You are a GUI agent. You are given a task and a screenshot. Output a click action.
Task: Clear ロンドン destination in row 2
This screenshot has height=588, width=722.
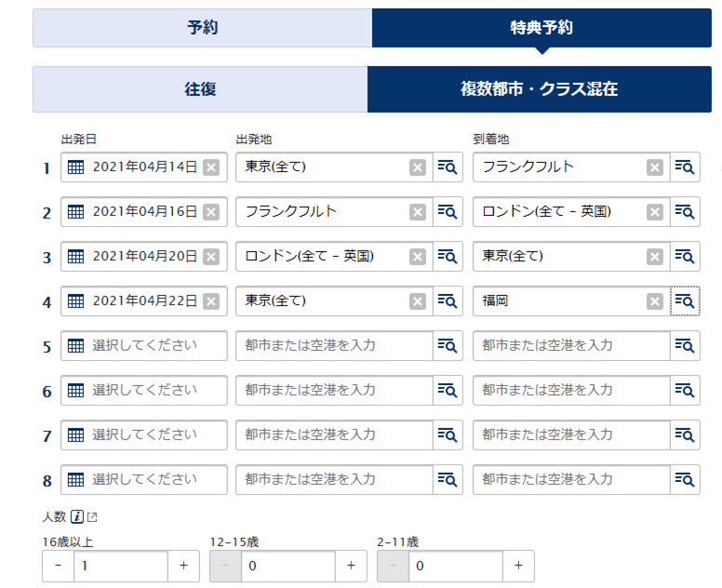655,212
